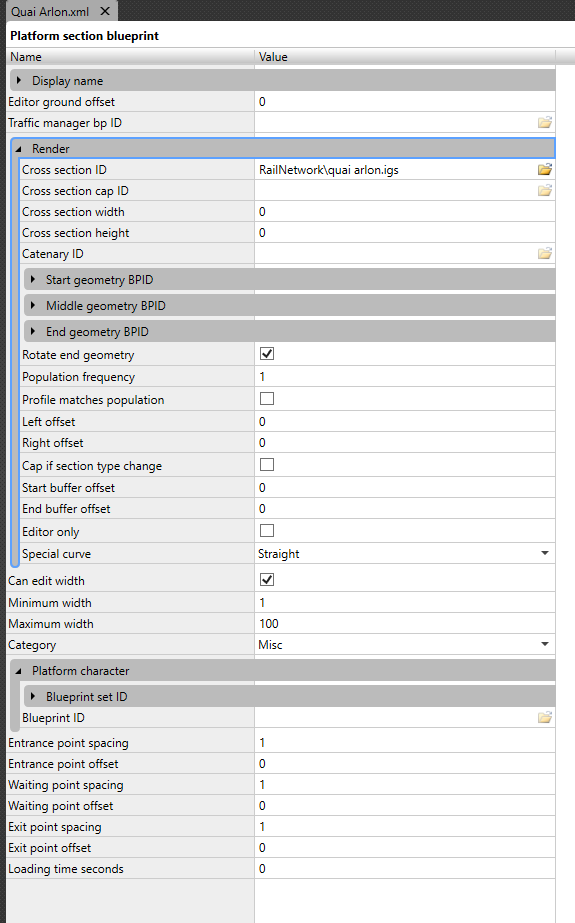This screenshot has height=923, width=575.
Task: Open folder browse icon for Traffic manager bp ID
Action: coord(544,122)
